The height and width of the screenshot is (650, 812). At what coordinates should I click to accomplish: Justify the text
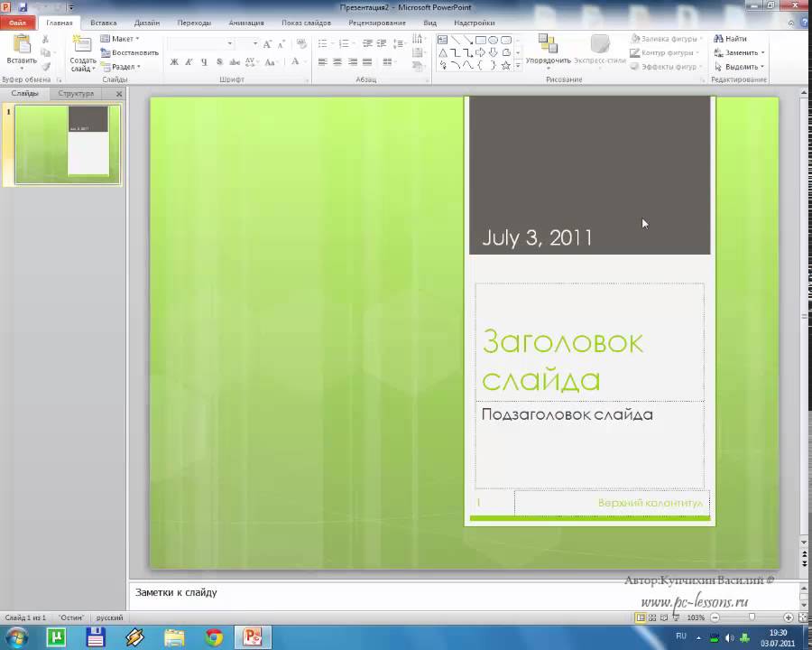click(x=368, y=62)
